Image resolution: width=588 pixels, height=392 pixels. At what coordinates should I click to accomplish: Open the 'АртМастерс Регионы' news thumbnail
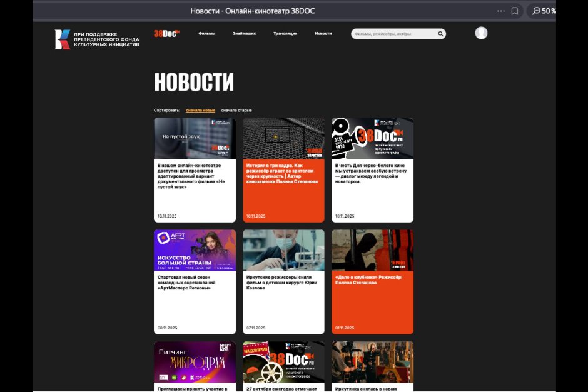194,249
